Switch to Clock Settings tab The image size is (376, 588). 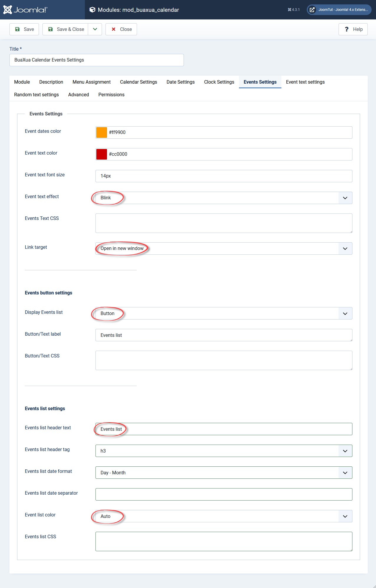coord(219,82)
